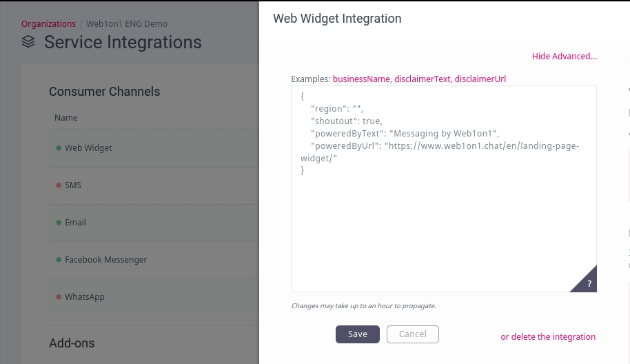Insert the disclaimerText example
This screenshot has height=364, width=630.
pos(423,79)
